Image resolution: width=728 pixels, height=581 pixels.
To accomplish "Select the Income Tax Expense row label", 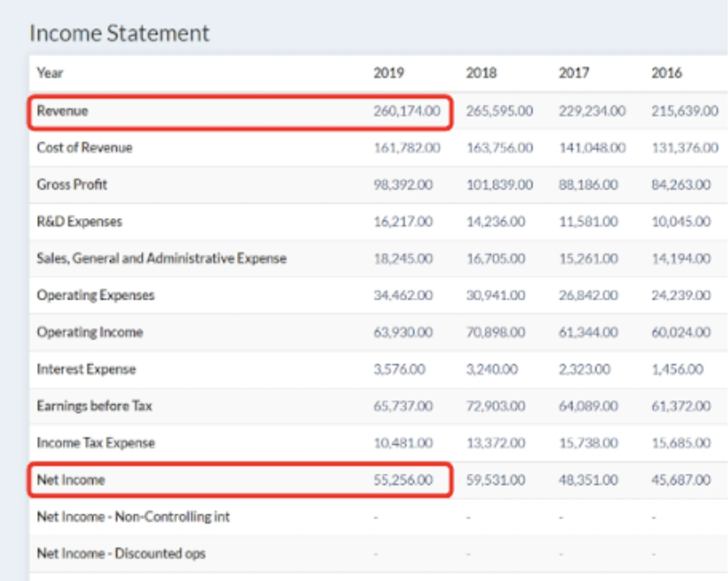I will click(x=95, y=443).
